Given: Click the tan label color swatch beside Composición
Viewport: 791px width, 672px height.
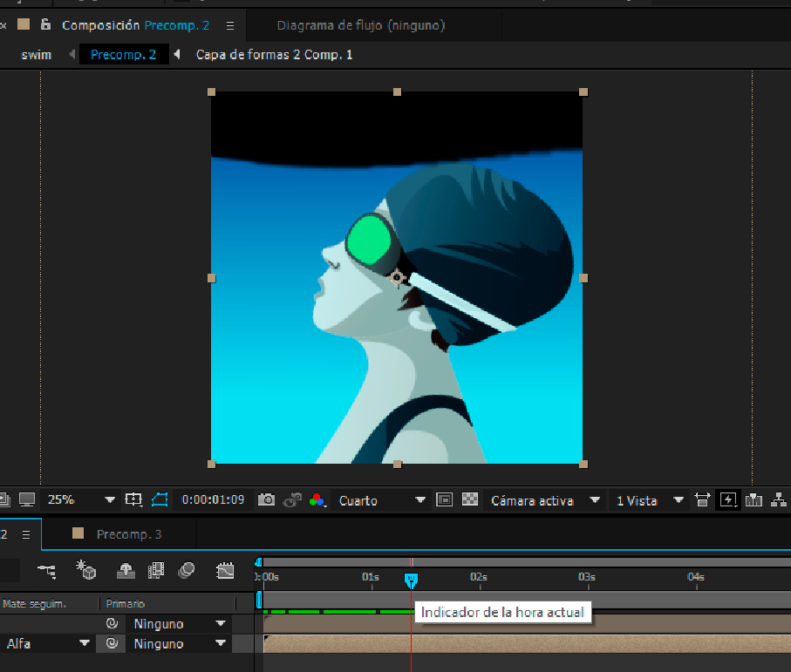Looking at the screenshot, I should click(x=24, y=24).
